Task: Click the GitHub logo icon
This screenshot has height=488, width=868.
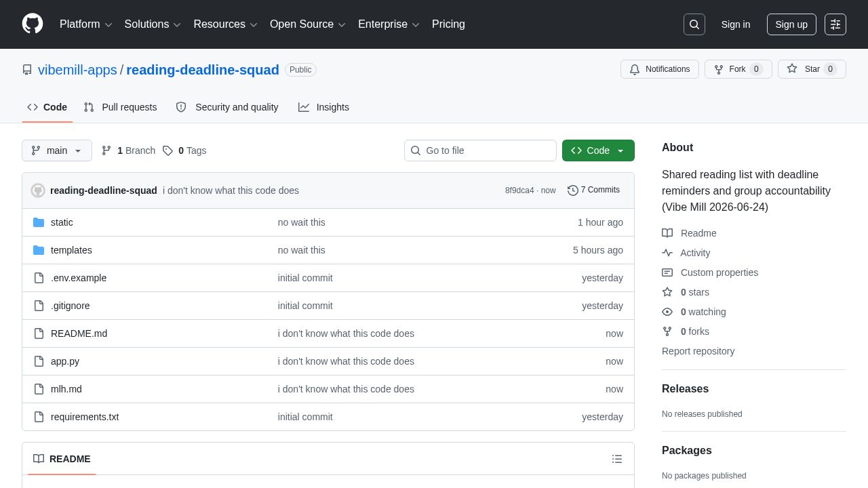Action: 33,24
